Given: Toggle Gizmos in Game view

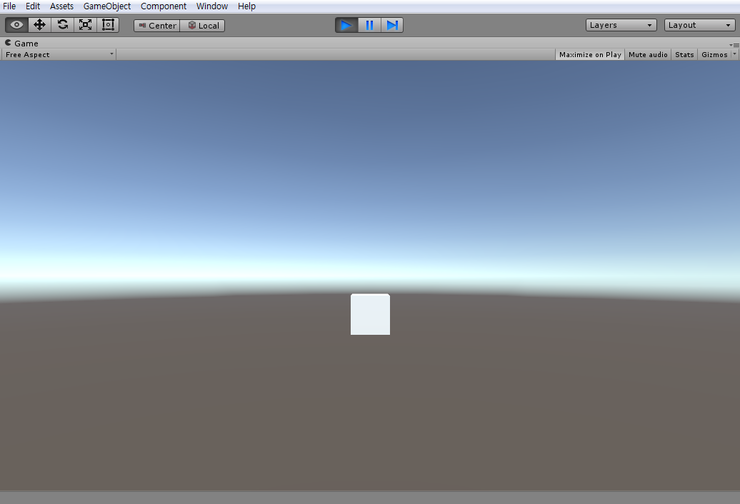Looking at the screenshot, I should (714, 55).
